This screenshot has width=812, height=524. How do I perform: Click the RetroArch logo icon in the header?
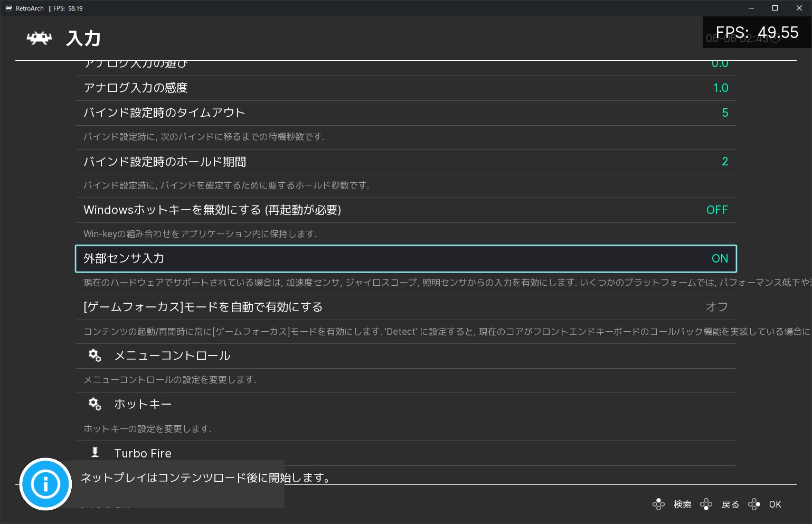pos(40,38)
